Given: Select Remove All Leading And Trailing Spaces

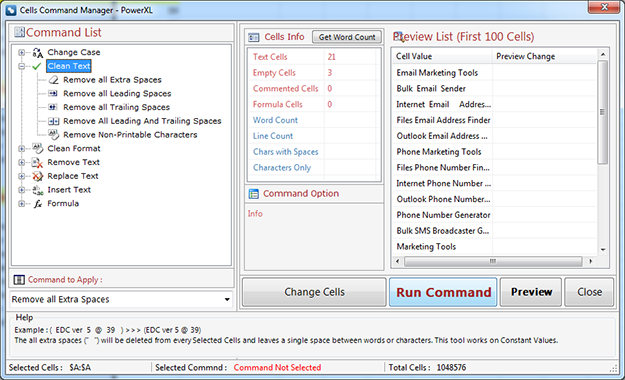Looking at the screenshot, I should (142, 121).
